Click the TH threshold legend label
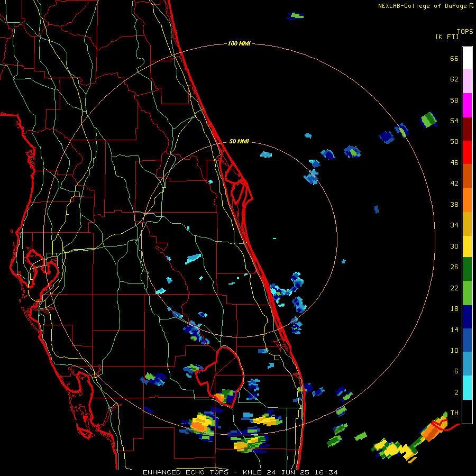Screen dimensions: 476x476 (454, 413)
